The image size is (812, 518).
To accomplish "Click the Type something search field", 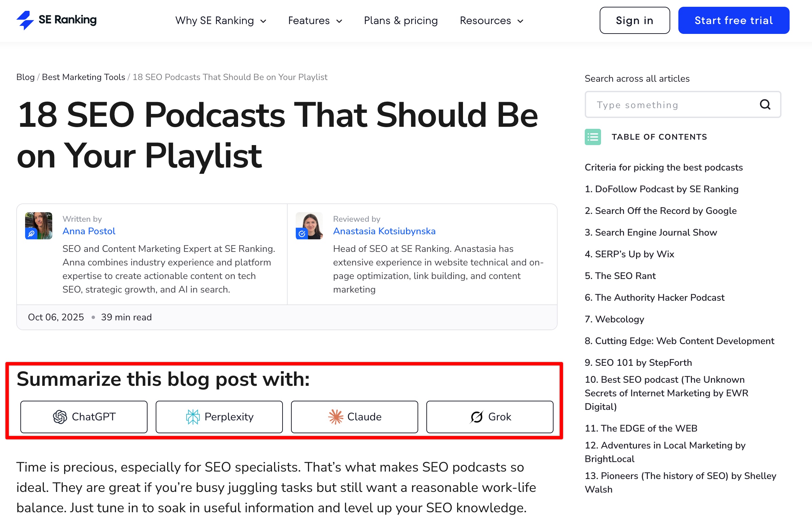I will [683, 104].
